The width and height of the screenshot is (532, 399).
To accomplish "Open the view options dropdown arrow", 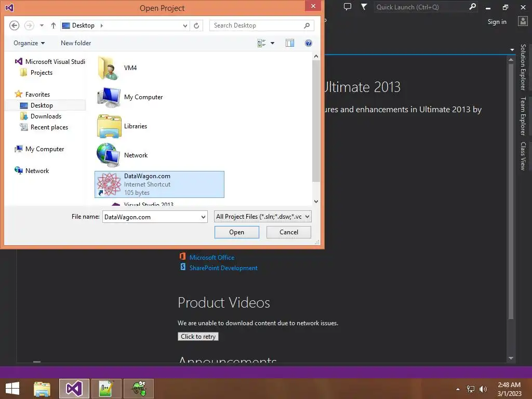I will pos(272,43).
